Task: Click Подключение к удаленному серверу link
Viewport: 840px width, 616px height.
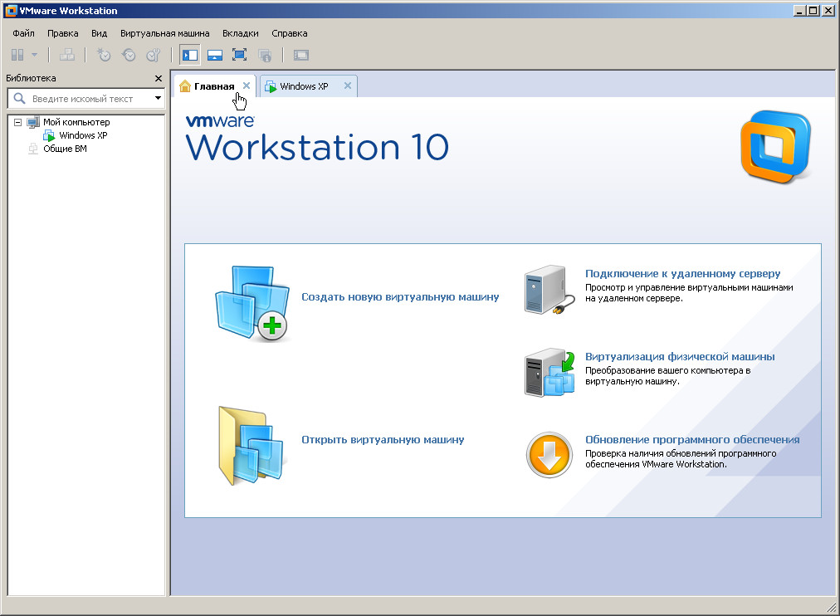Action: pos(682,274)
